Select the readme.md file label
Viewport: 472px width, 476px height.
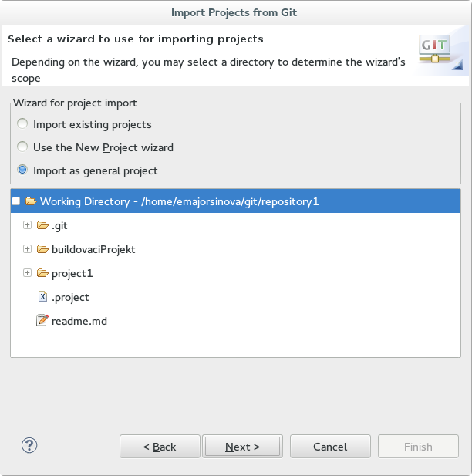tap(79, 321)
